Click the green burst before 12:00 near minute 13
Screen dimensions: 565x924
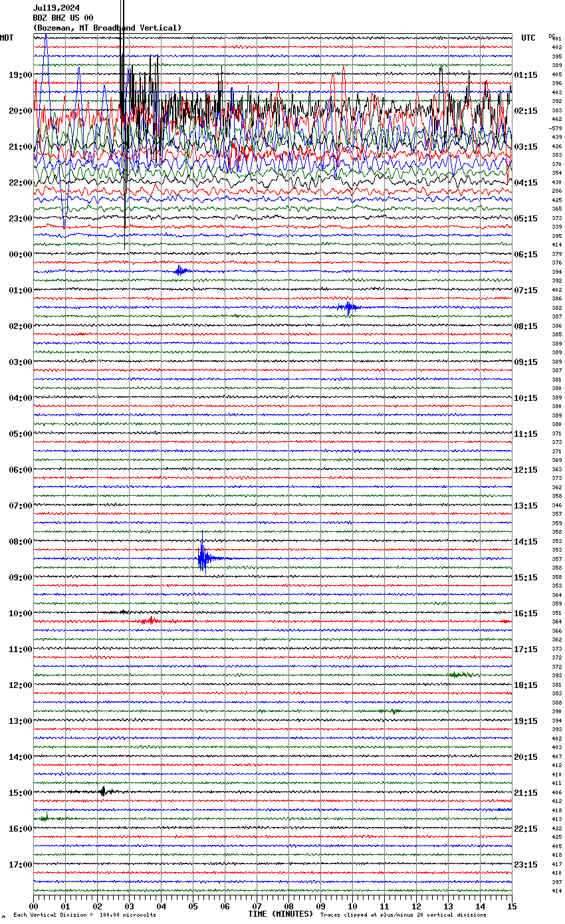[x=460, y=675]
